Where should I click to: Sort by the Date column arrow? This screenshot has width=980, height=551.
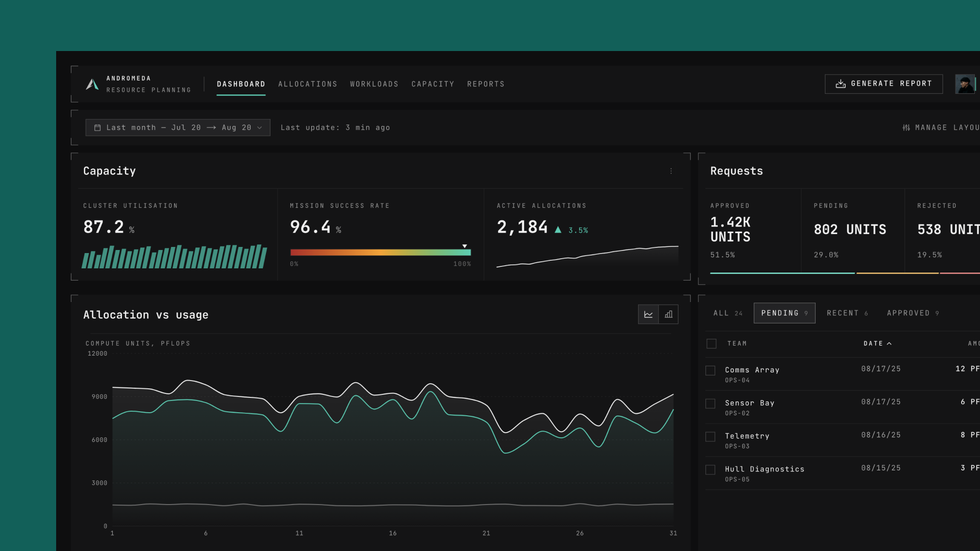point(889,343)
